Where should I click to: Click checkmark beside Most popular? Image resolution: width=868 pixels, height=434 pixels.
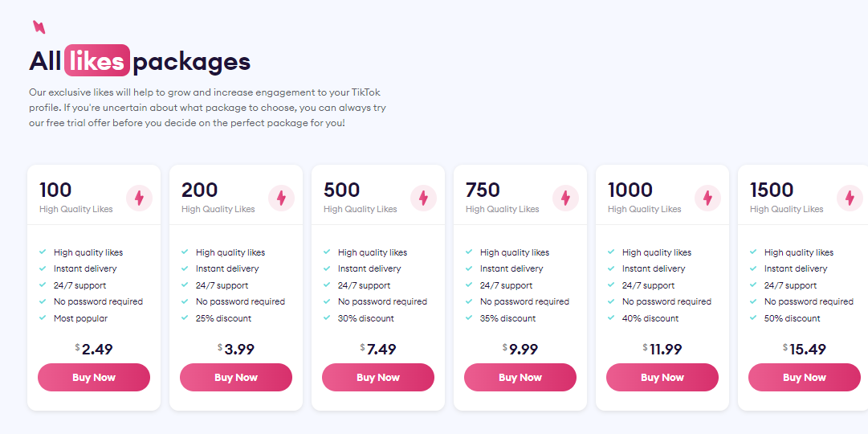click(x=43, y=318)
